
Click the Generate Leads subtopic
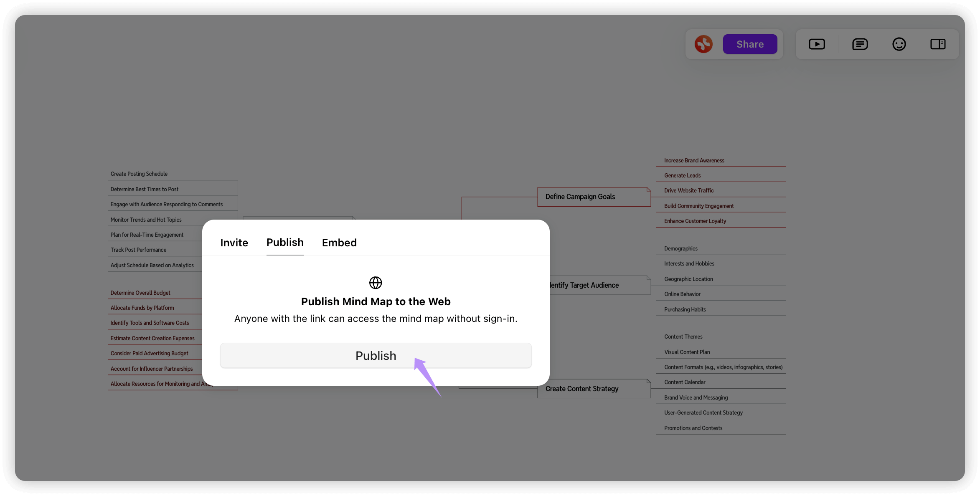coord(683,175)
